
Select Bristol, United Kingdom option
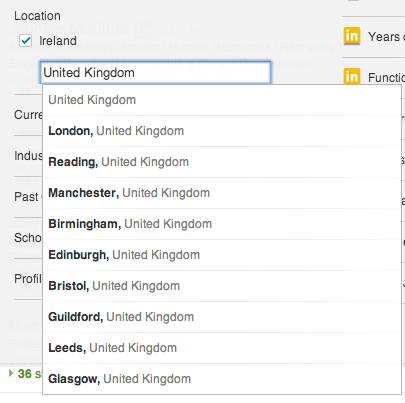[x=222, y=286]
